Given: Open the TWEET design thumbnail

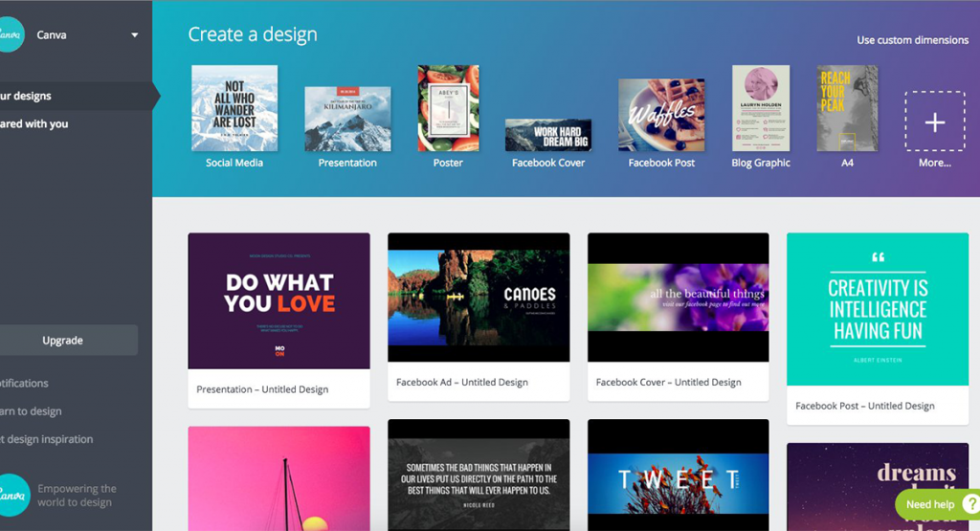Looking at the screenshot, I should [679, 475].
